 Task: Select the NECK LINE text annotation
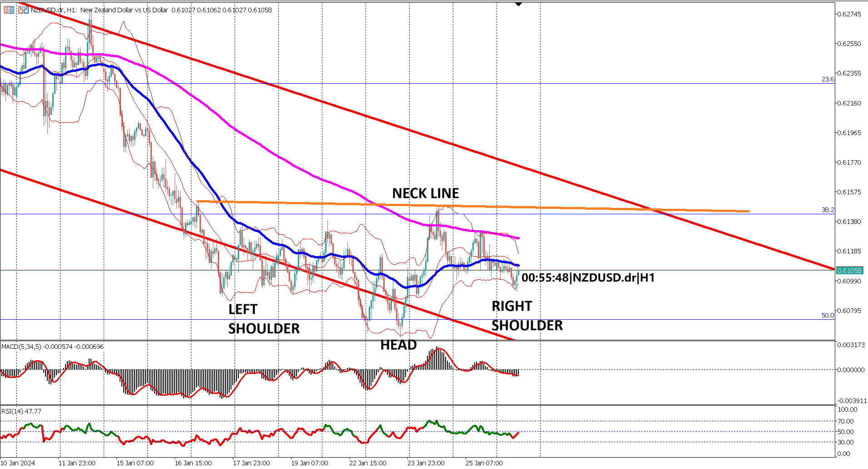coord(426,193)
